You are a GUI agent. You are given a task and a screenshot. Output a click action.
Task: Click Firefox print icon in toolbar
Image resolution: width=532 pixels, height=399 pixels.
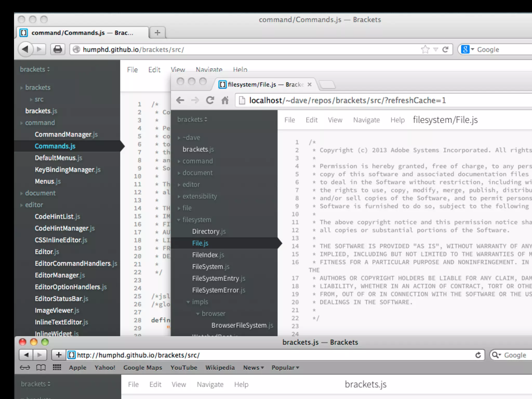pos(58,49)
